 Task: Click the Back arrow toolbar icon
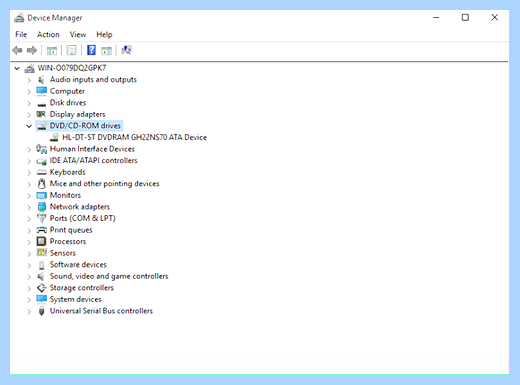click(17, 51)
